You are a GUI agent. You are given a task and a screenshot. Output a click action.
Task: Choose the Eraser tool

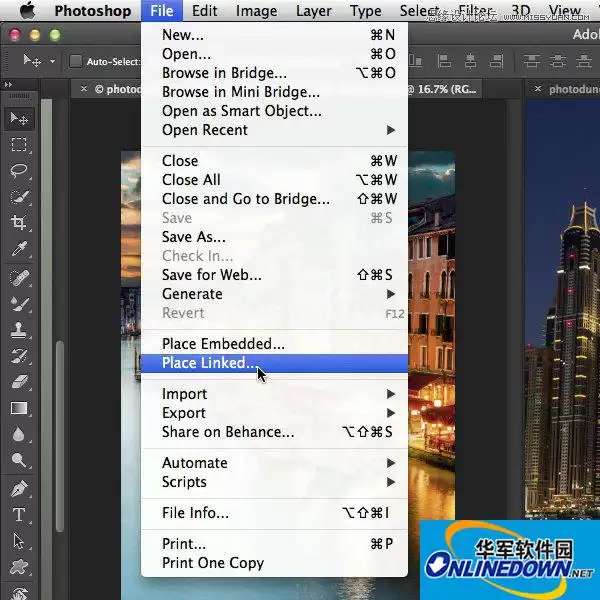pos(19,382)
